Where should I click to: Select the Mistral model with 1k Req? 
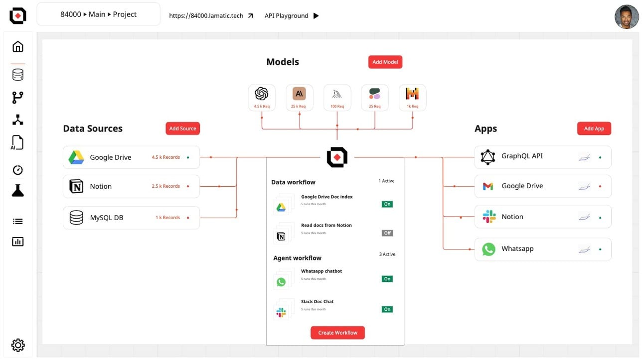point(412,97)
